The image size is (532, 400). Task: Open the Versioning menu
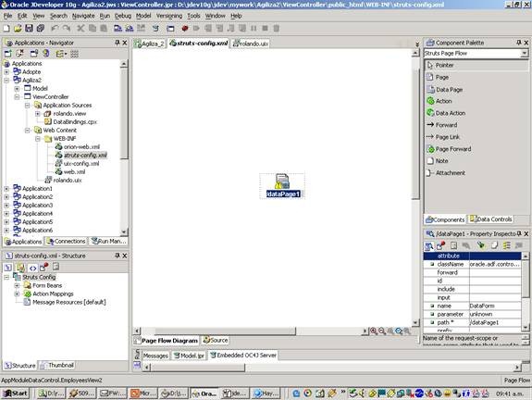point(169,16)
